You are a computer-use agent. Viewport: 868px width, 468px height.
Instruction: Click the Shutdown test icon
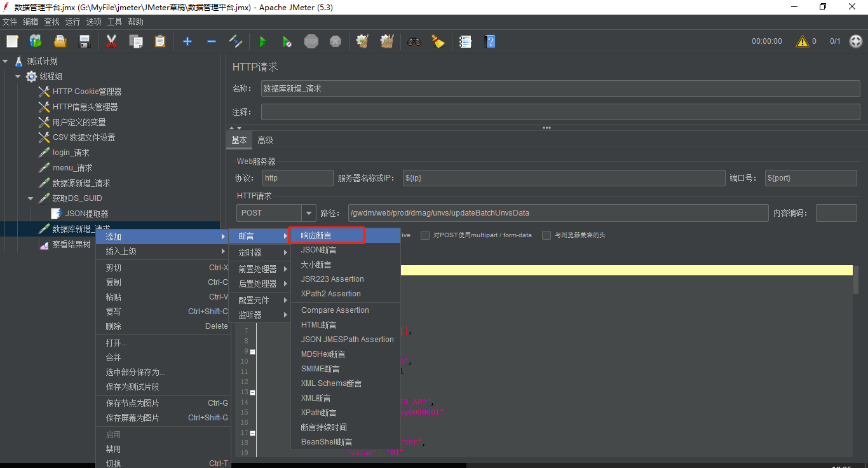tap(336, 41)
